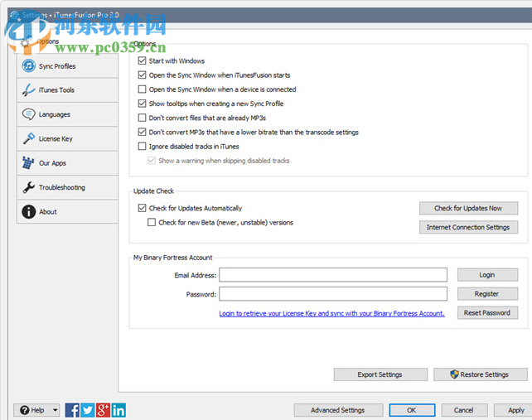The width and height of the screenshot is (532, 420).
Task: Click the Help question mark icon
Action: (x=24, y=410)
